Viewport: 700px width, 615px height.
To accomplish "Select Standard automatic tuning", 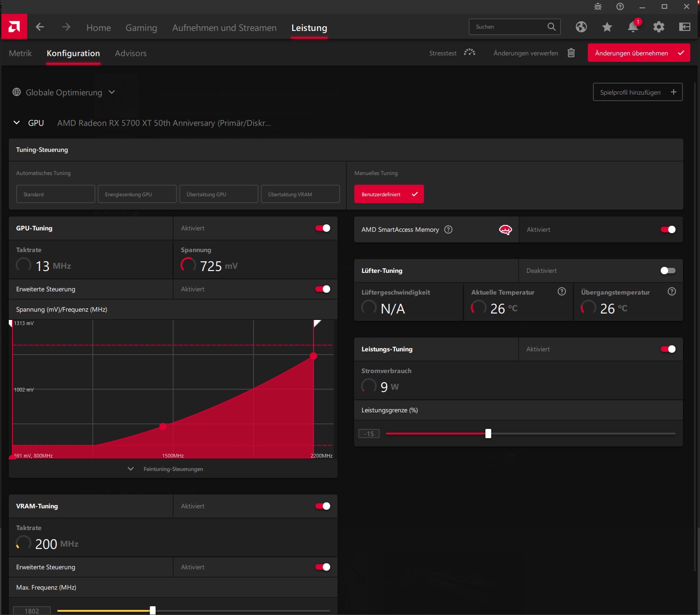I will tap(56, 194).
